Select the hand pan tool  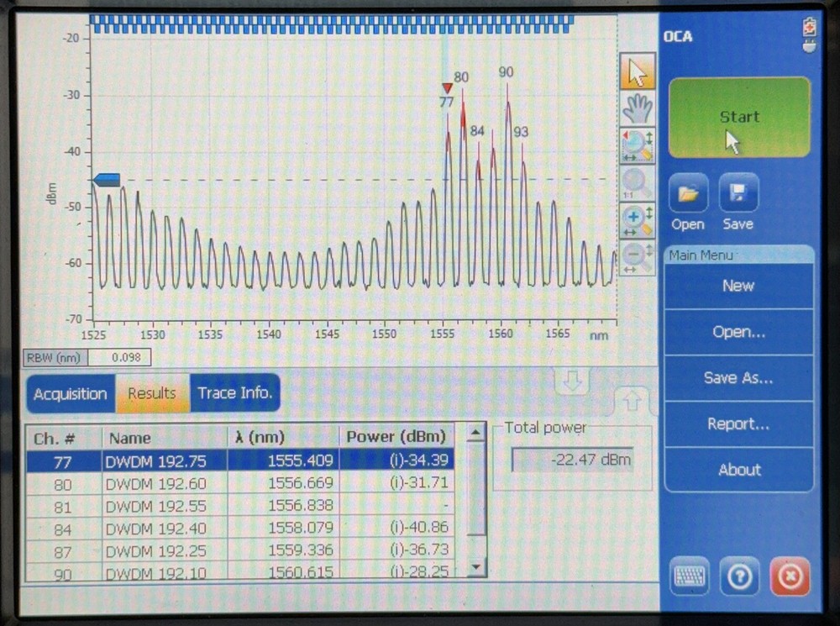point(638,107)
